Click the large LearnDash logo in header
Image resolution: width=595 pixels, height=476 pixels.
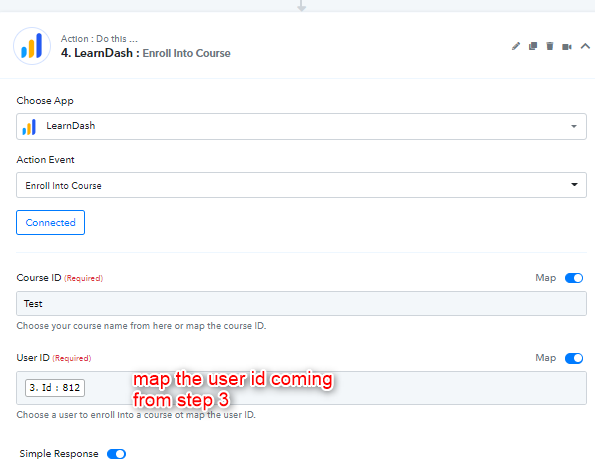(x=32, y=46)
